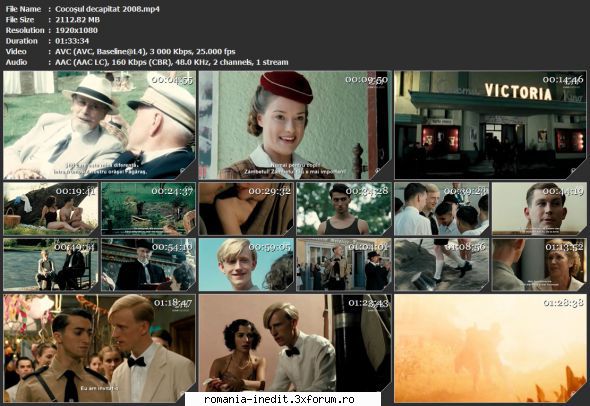Select the 00:24:37 green landscape thumbnail
This screenshot has width=590, height=406.
click(x=148, y=209)
